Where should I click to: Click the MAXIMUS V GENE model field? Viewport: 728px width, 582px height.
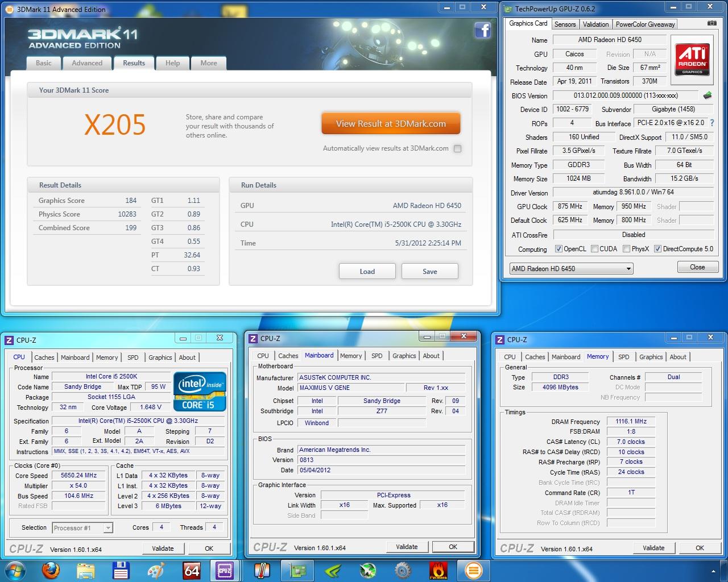coord(351,388)
